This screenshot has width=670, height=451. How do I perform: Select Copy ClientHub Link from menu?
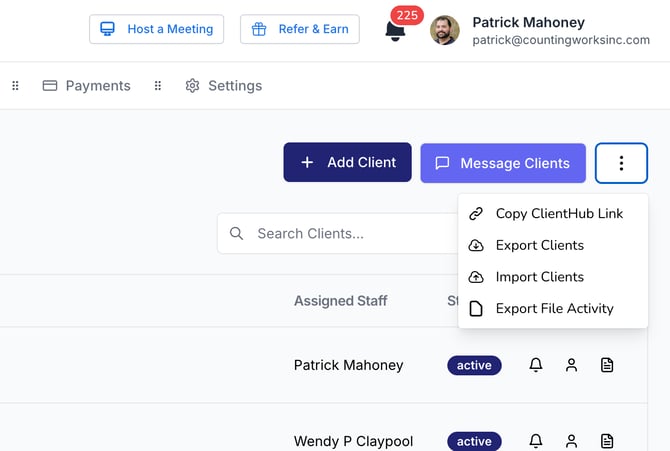[x=558, y=213]
